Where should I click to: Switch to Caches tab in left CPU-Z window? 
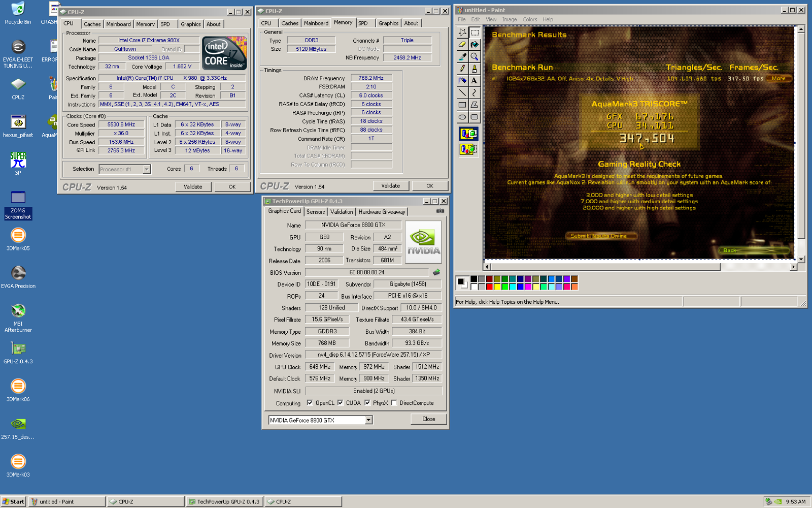[x=92, y=24]
